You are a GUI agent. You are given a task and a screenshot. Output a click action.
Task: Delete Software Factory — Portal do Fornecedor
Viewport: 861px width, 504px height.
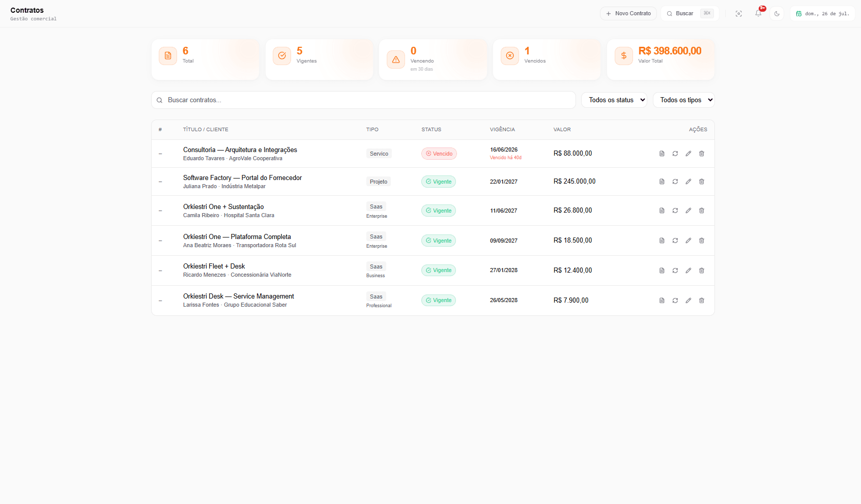pos(701,182)
